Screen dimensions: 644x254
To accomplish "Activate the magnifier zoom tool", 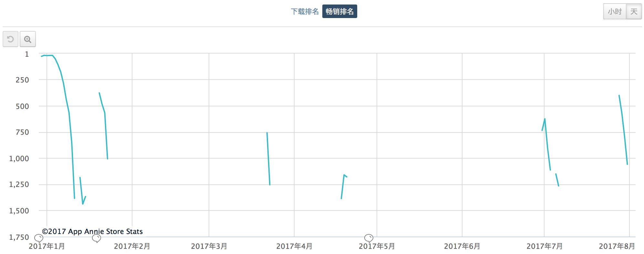I will [x=28, y=39].
